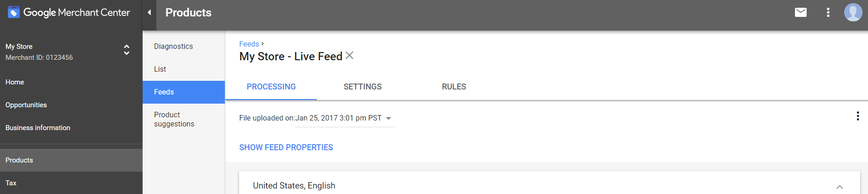Open Diagnostics in the Products submenu
The width and height of the screenshot is (868, 194).
pos(173,47)
